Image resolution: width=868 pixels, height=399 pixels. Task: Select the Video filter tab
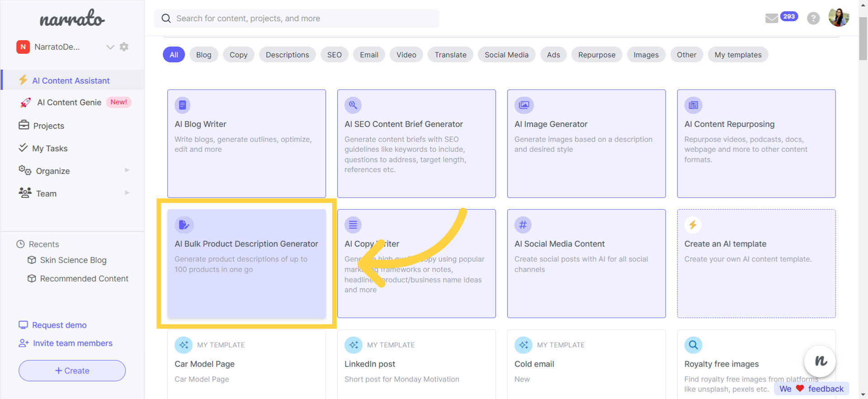coord(406,55)
